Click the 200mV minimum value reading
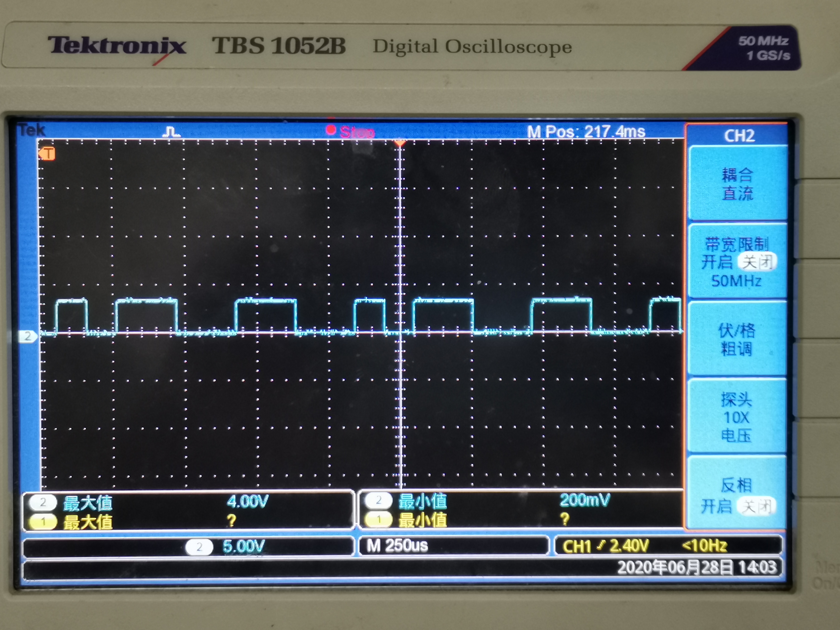 click(x=584, y=500)
